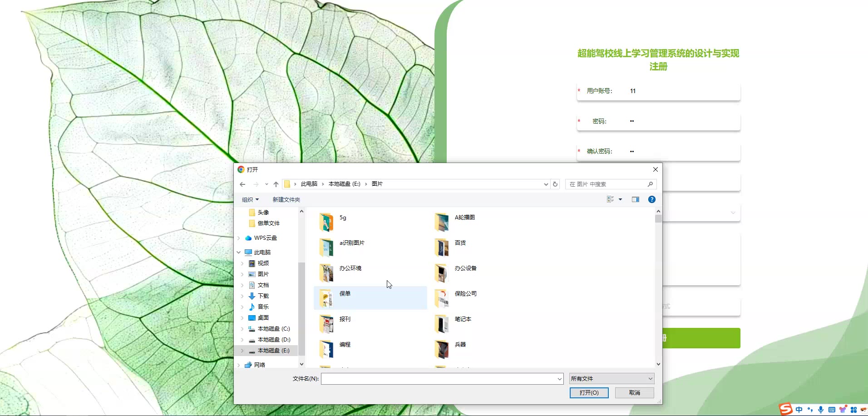Open the view options dropdown arrow

pos(620,199)
